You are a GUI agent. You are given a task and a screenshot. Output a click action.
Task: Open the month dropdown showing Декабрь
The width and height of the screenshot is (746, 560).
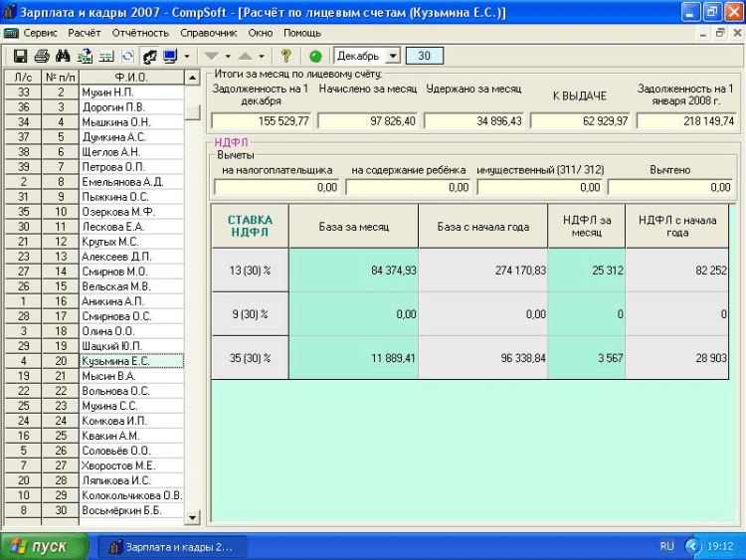click(393, 56)
